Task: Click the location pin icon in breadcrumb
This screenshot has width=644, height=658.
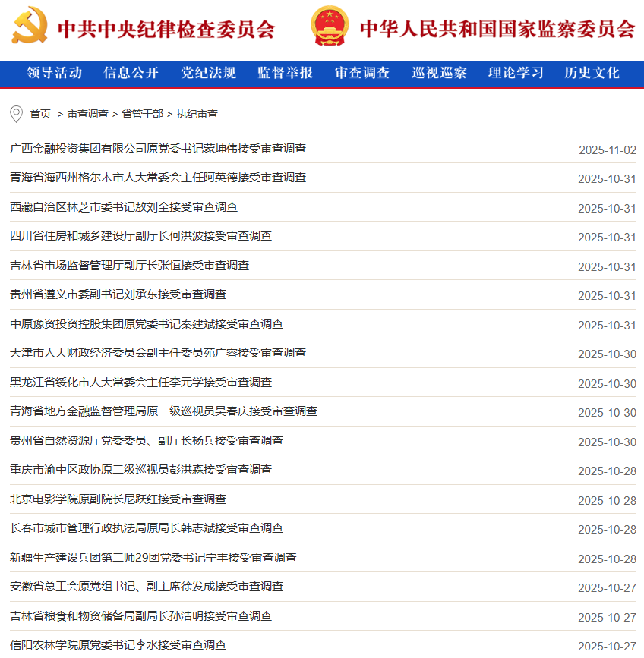Action: click(16, 114)
